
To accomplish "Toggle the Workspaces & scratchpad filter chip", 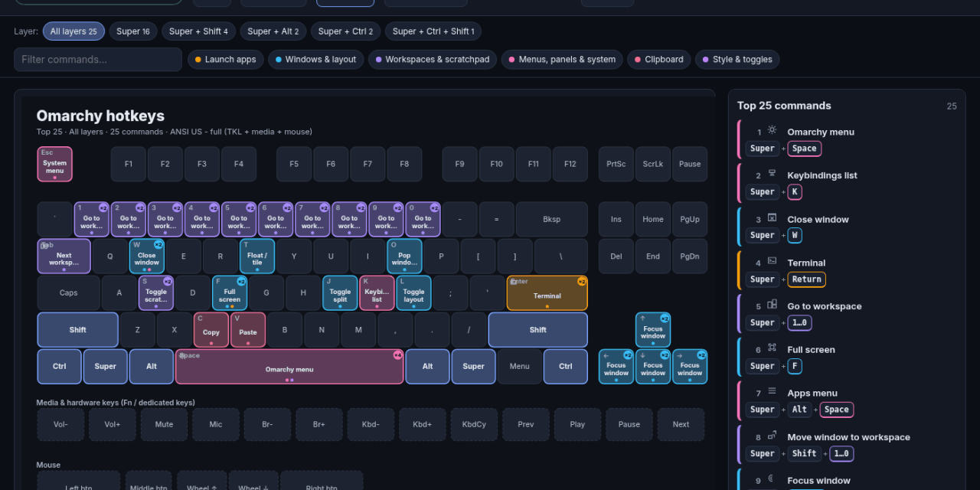I will pyautogui.click(x=433, y=59).
